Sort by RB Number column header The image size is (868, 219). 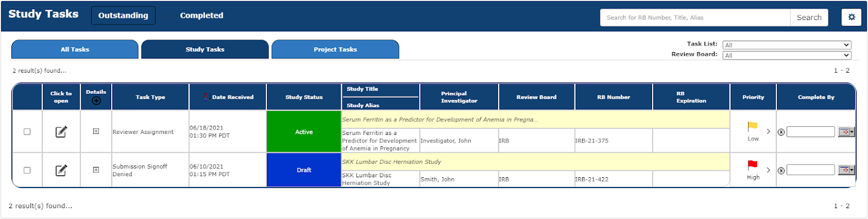click(x=614, y=97)
